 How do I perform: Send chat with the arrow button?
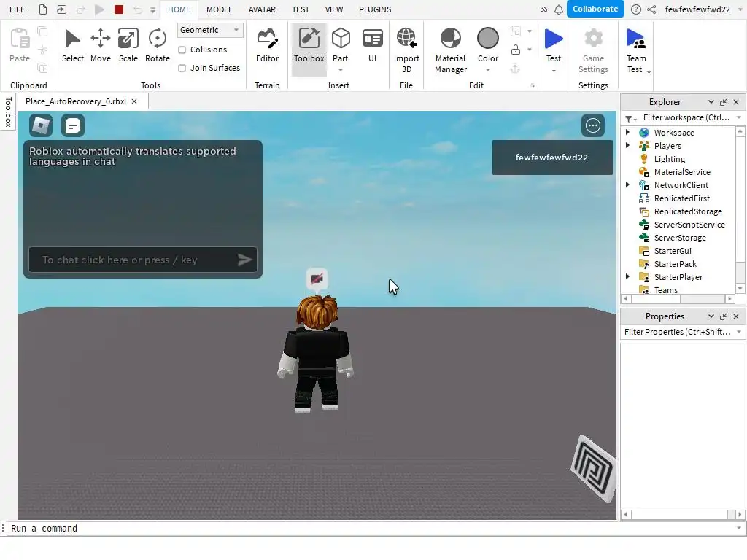[244, 260]
